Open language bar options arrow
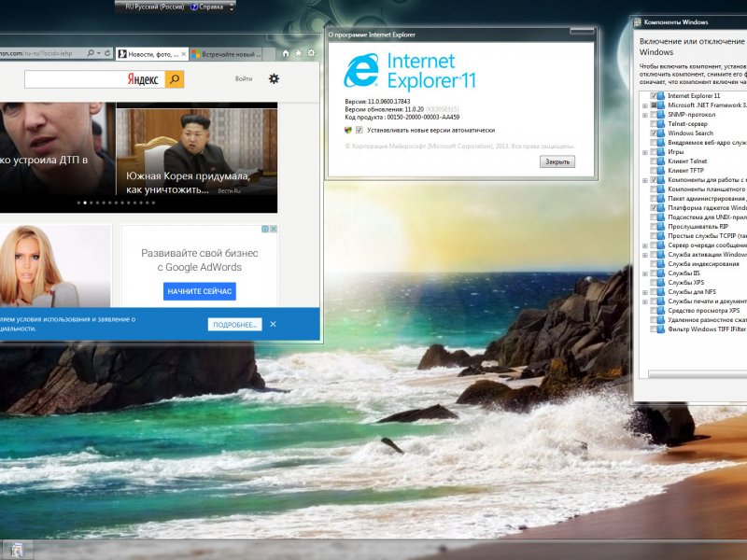 tap(232, 7)
